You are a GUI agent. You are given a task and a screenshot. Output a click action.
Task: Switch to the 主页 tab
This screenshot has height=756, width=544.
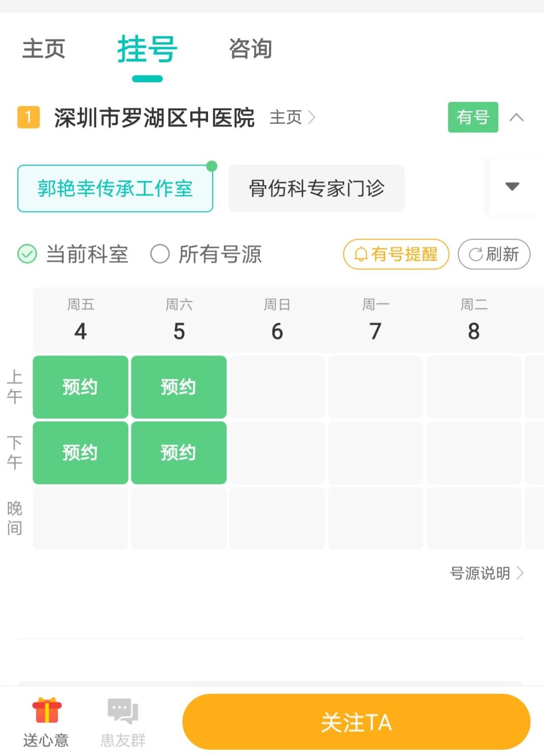coord(44,49)
